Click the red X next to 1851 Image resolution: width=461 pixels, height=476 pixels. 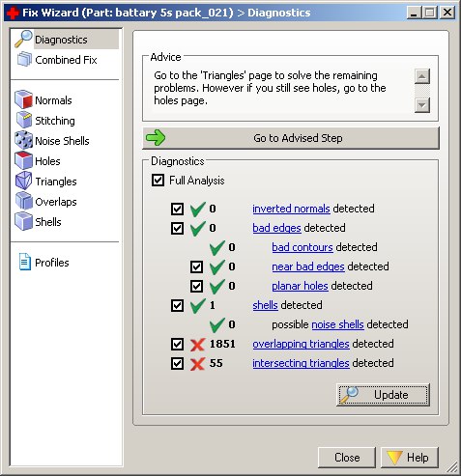coord(197,344)
